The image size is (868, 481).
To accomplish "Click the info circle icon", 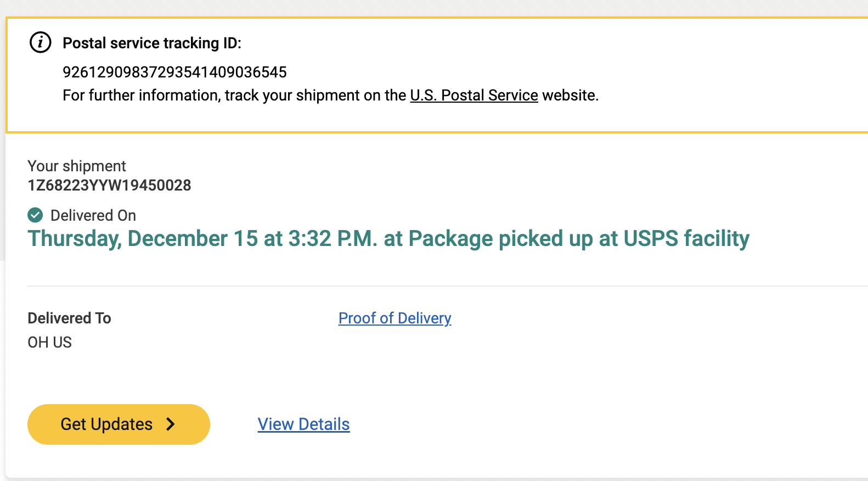I will pos(40,42).
